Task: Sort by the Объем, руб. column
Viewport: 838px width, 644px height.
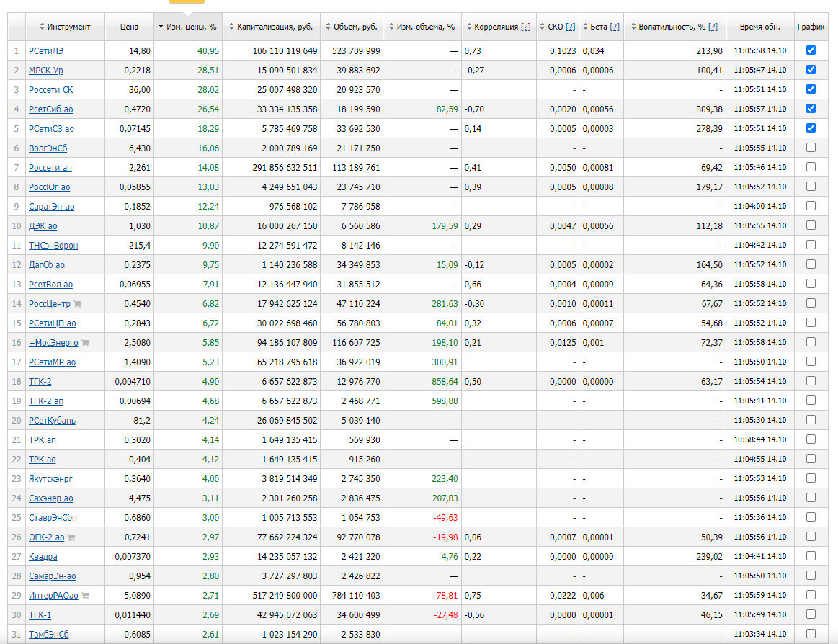Action: coord(351,27)
